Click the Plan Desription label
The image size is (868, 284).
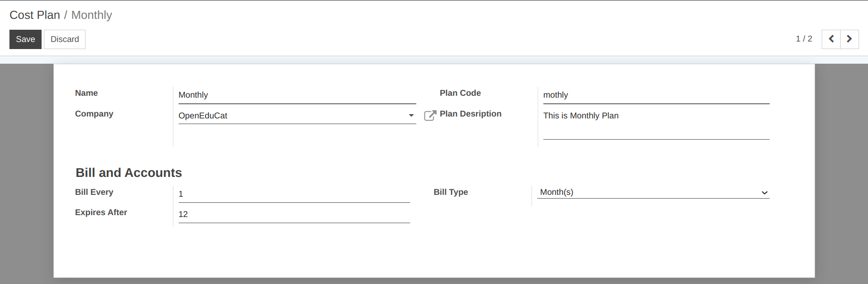point(471,114)
